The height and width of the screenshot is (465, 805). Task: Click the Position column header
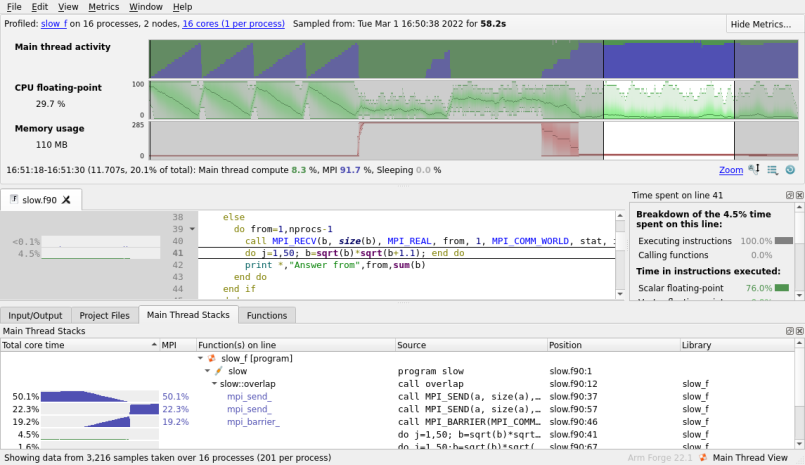coord(613,345)
